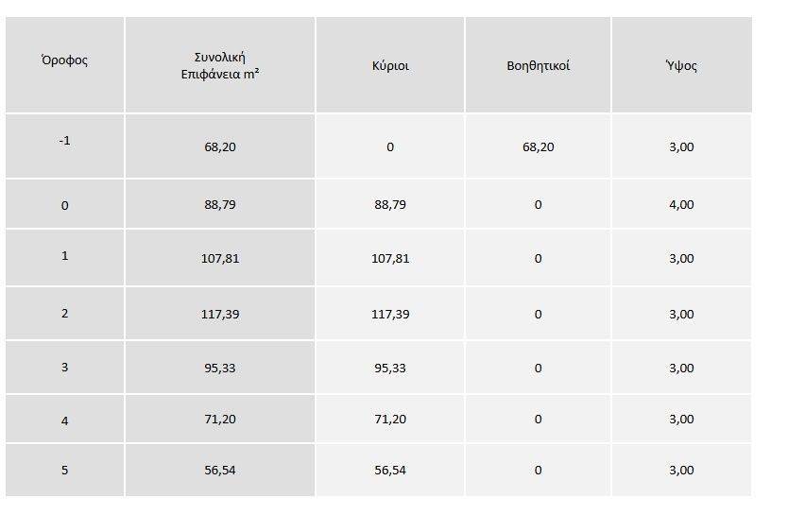Image resolution: width=788 pixels, height=532 pixels.
Task: Select the Βοηθητικοί column header
Action: tap(538, 66)
